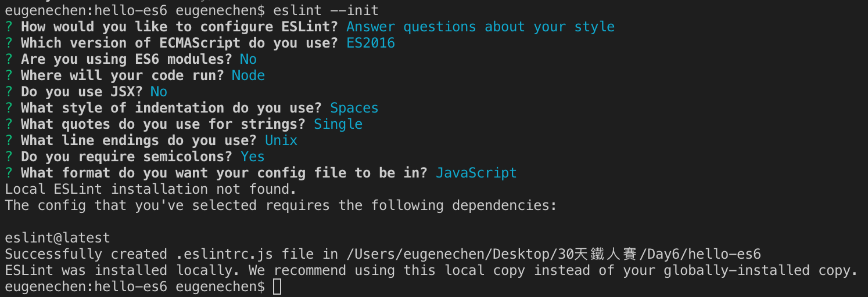The width and height of the screenshot is (868, 297).
Task: Click the "Which version of ECMAScript do you use?" question
Action: [180, 43]
